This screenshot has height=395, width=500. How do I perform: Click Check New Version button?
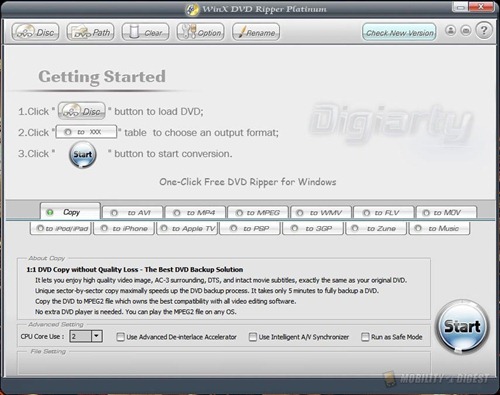click(399, 32)
